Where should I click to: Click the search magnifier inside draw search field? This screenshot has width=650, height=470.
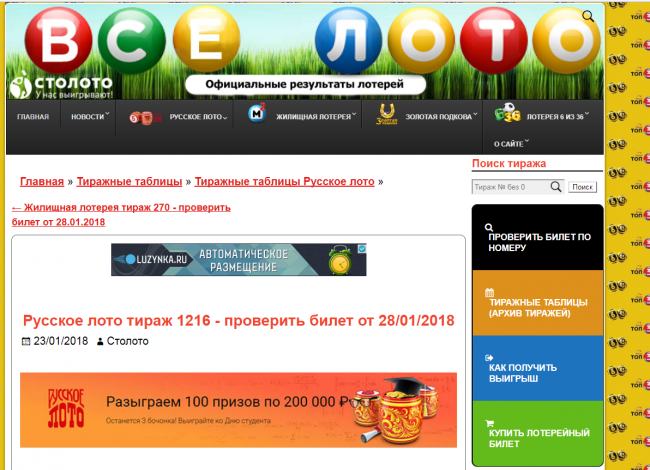(556, 187)
